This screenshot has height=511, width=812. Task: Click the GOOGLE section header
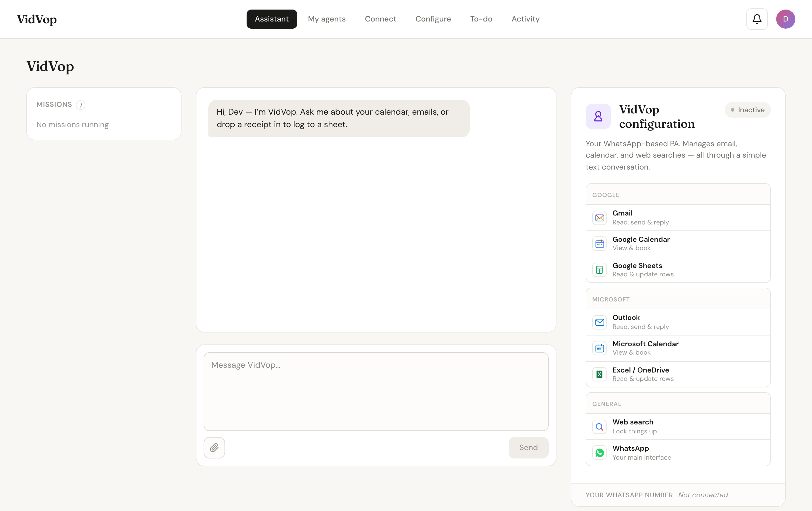[606, 195]
